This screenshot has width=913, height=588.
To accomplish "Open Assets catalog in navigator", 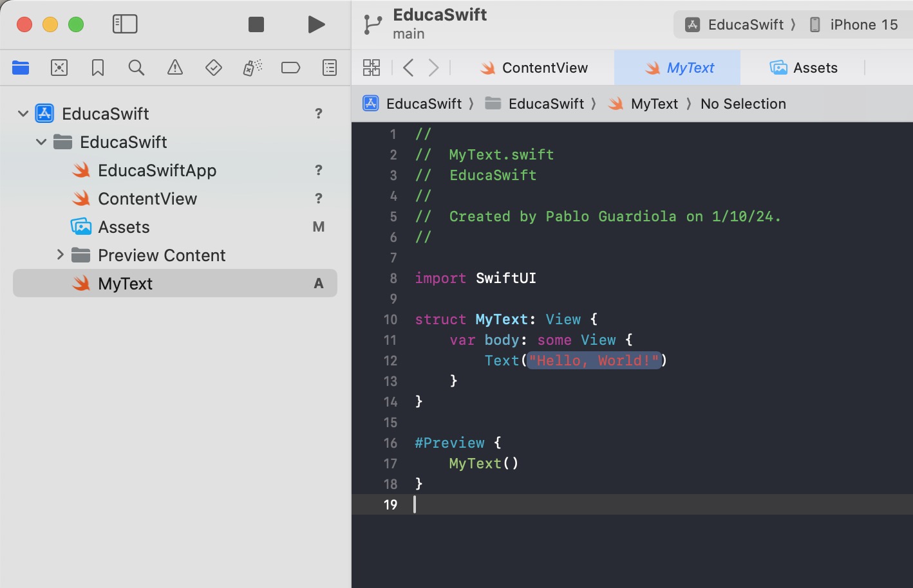I will click(175, 227).
